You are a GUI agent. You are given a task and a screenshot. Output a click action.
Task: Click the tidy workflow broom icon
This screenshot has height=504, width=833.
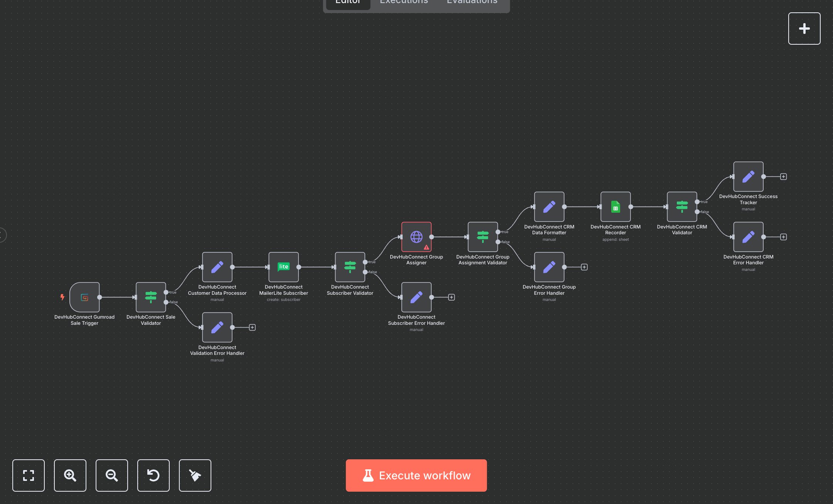tap(195, 475)
